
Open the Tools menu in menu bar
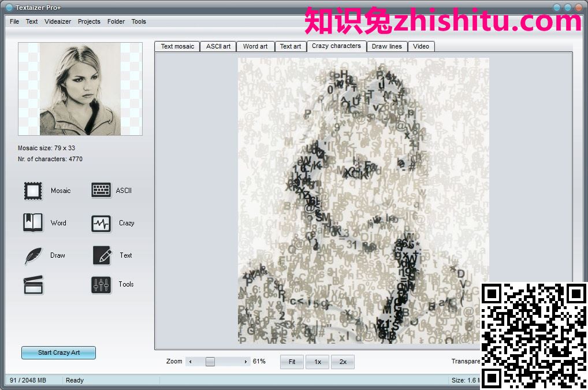(x=139, y=21)
